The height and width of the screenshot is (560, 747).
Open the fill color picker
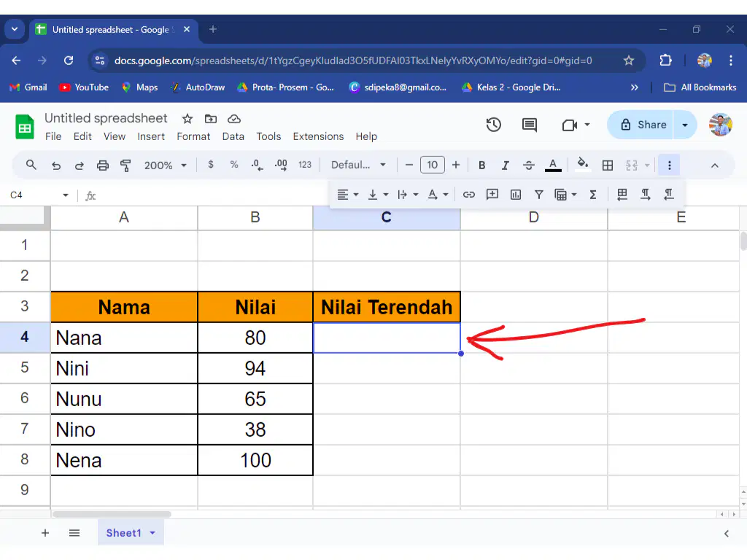[x=583, y=164]
